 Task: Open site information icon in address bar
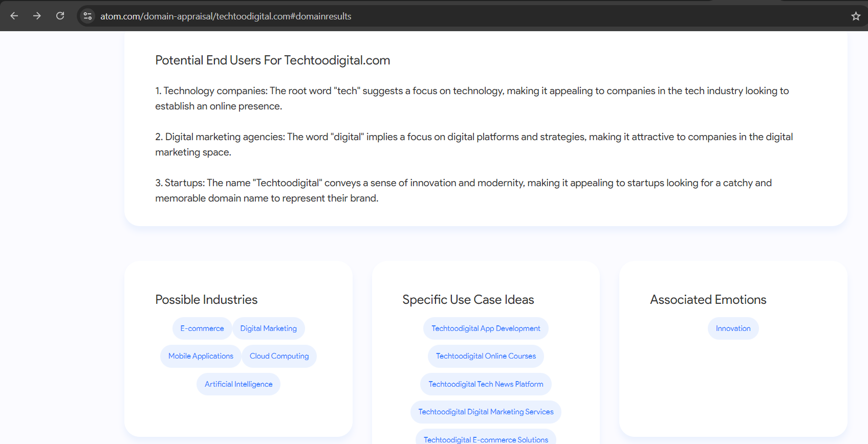88,16
